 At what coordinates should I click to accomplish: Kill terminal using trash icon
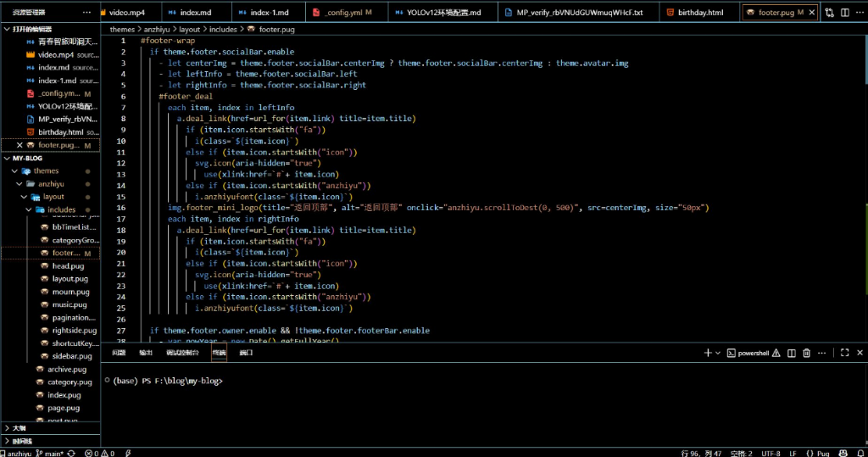[807, 353]
